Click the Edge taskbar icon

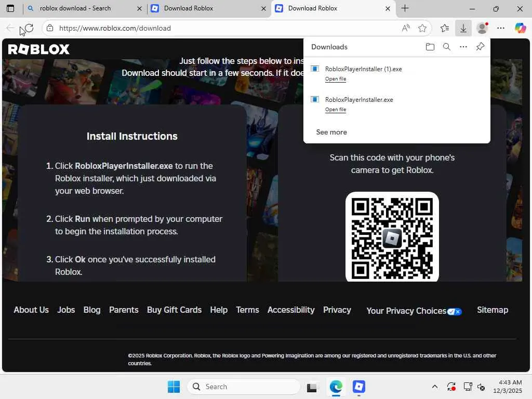[336, 387]
